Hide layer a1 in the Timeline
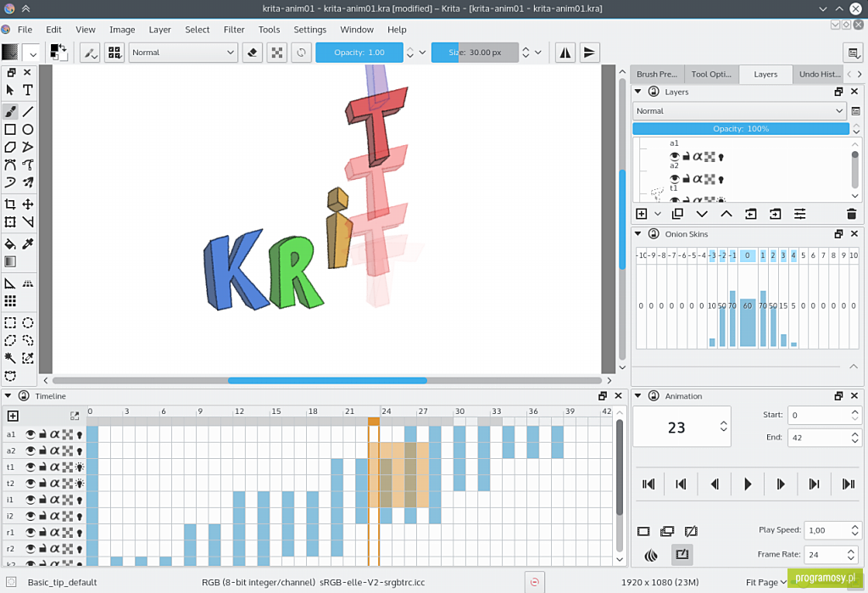The width and height of the screenshot is (868, 593). point(30,434)
